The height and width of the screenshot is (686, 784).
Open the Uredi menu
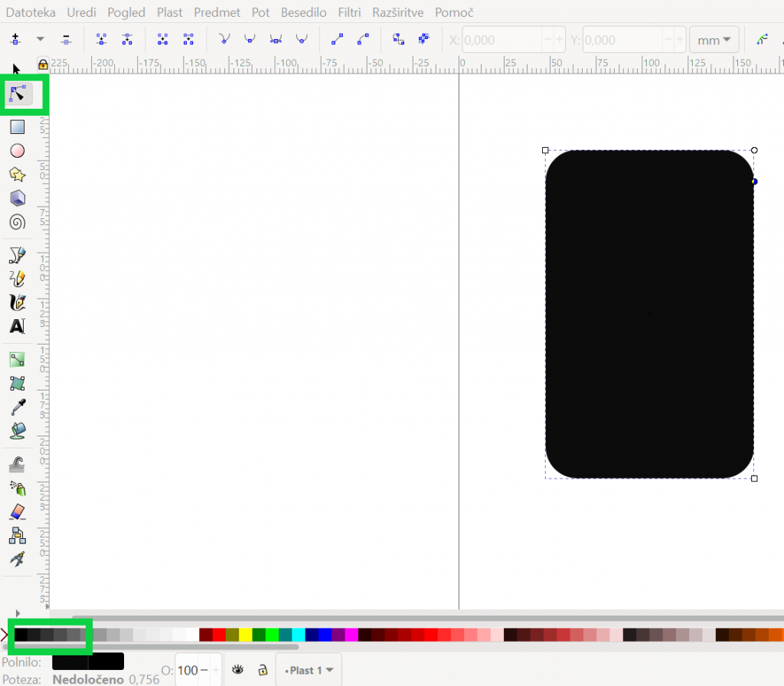click(81, 12)
